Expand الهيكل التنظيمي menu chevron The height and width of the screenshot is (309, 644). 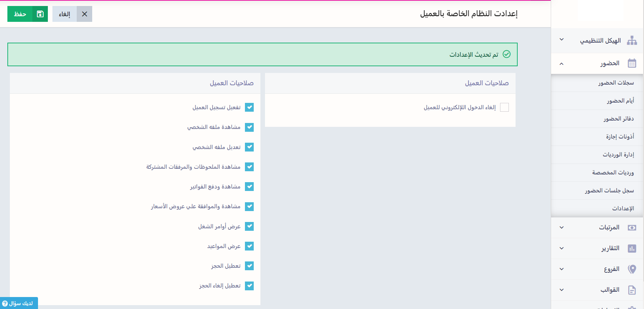tap(562, 39)
